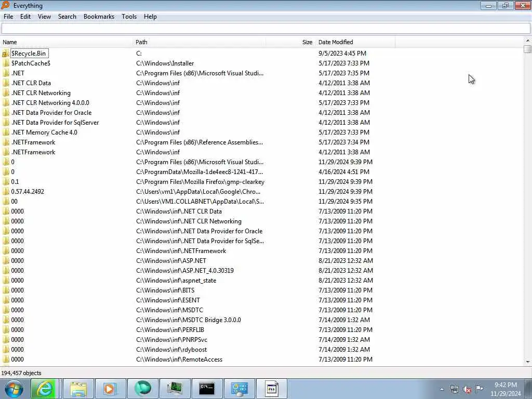532x399 pixels.
Task: Click path C:\Windows\inf\MSDTC Bridge 3.0.0.0
Action: tap(188, 320)
